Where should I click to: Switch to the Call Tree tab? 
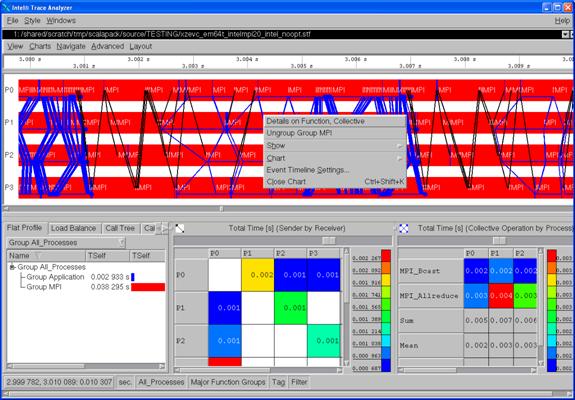pos(120,228)
